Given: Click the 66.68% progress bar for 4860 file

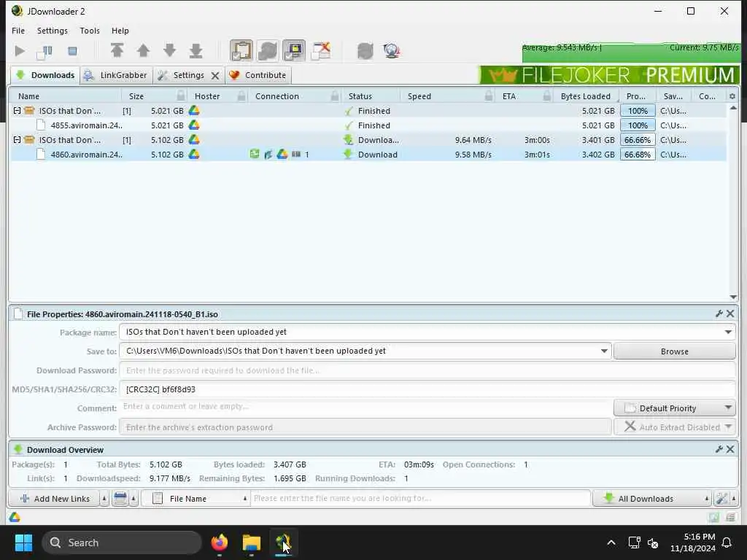Looking at the screenshot, I should (638, 155).
